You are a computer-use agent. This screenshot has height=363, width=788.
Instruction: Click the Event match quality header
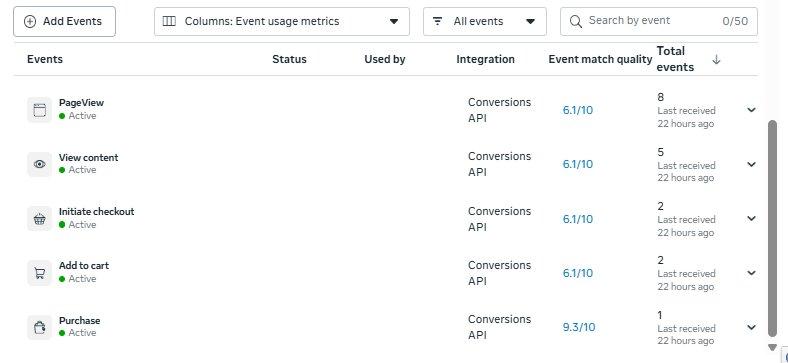600,59
